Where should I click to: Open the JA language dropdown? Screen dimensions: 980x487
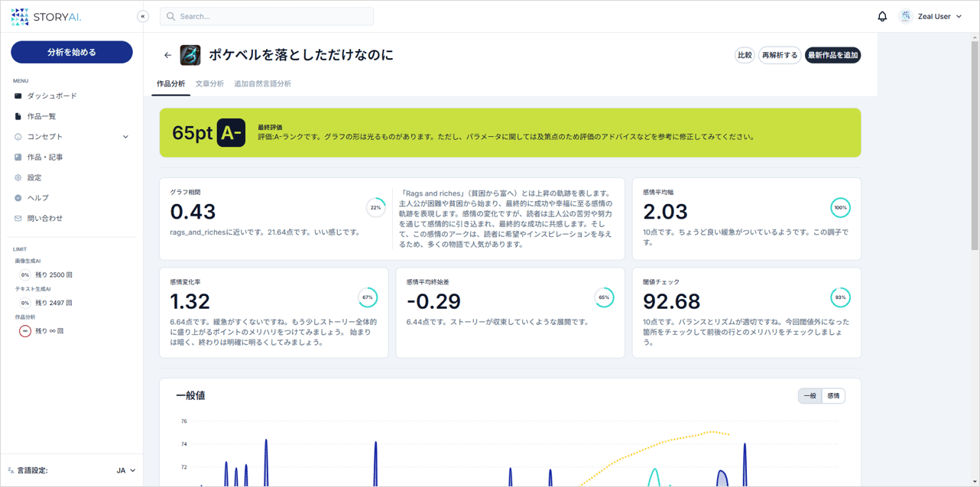tap(126, 471)
